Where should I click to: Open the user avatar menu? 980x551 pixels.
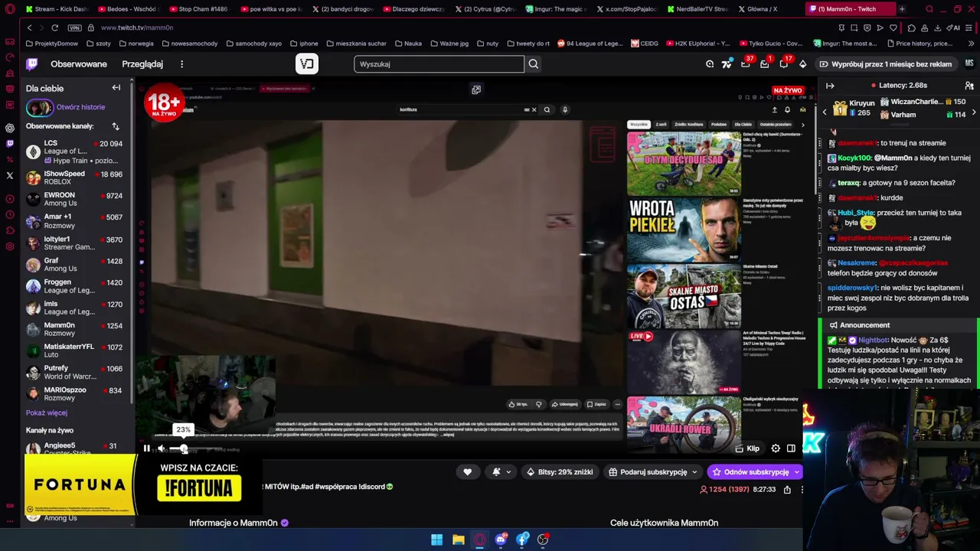coord(969,64)
